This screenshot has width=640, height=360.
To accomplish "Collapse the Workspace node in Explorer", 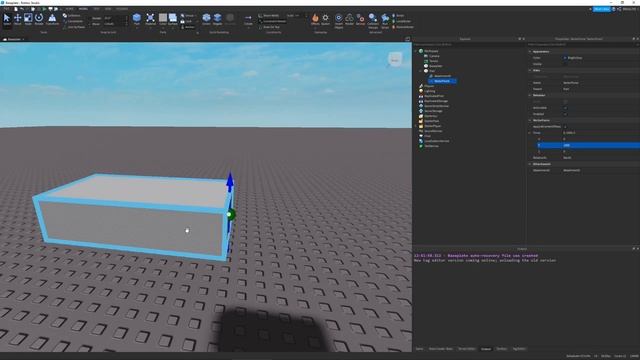I will click(x=416, y=51).
